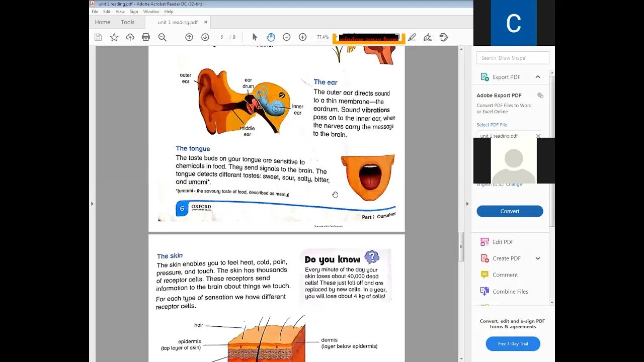Image resolution: width=644 pixels, height=362 pixels.
Task: Click the "The tongue" heading text
Action: coord(193,148)
